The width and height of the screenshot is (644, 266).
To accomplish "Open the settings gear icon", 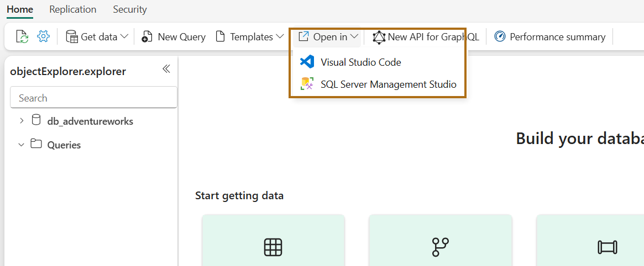I will click(x=43, y=36).
